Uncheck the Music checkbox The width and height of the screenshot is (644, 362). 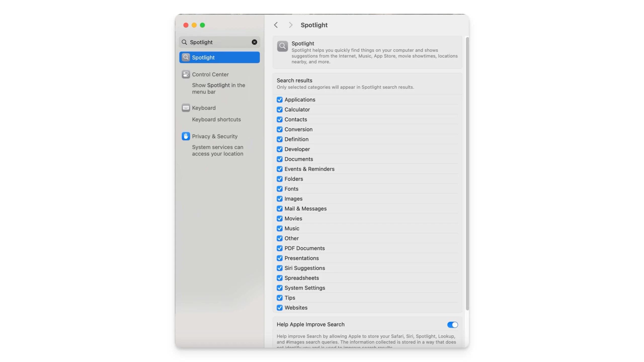click(279, 228)
